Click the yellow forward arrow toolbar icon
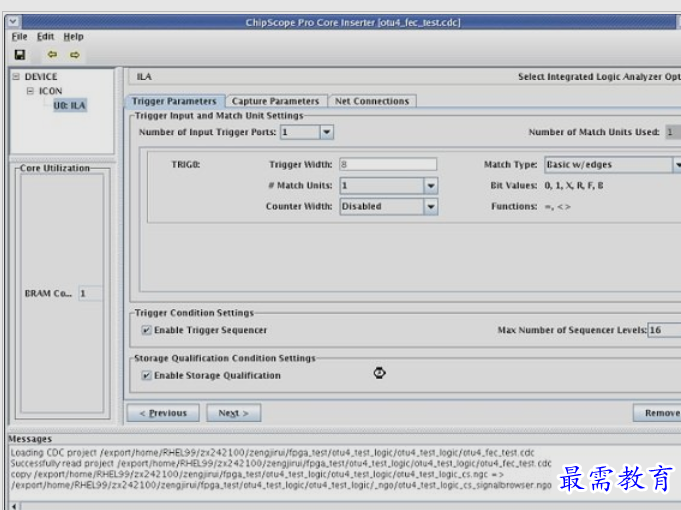This screenshot has width=681, height=510. click(x=75, y=55)
